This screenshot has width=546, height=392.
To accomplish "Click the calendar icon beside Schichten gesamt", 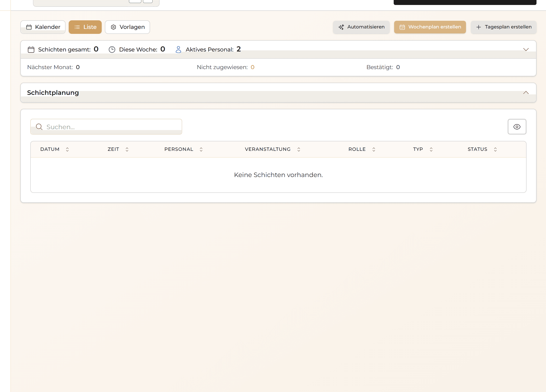I will (x=31, y=49).
